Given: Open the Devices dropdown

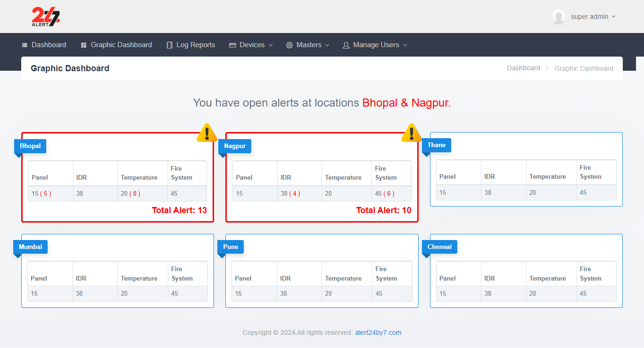Looking at the screenshot, I should point(250,45).
